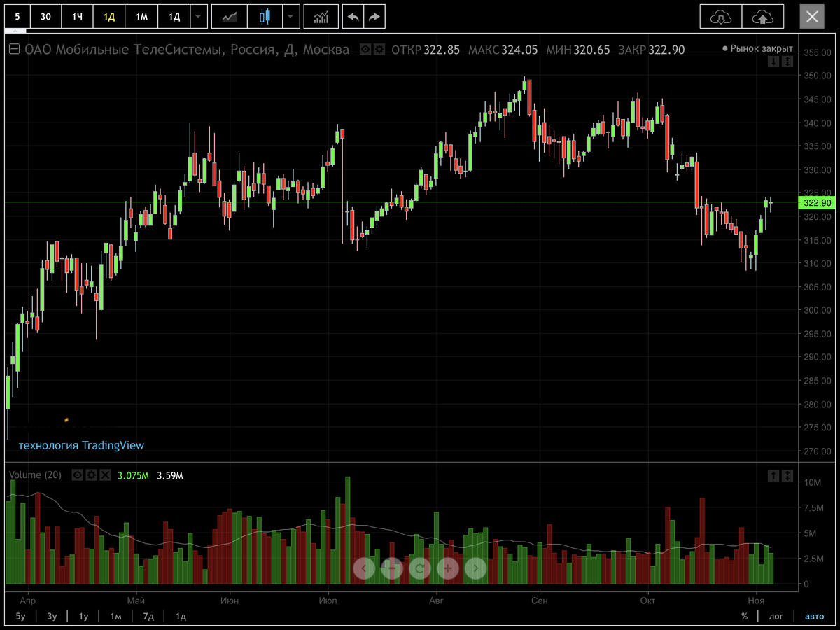The width and height of the screenshot is (840, 630).
Task: Move the Volume pane up
Action: (x=773, y=475)
